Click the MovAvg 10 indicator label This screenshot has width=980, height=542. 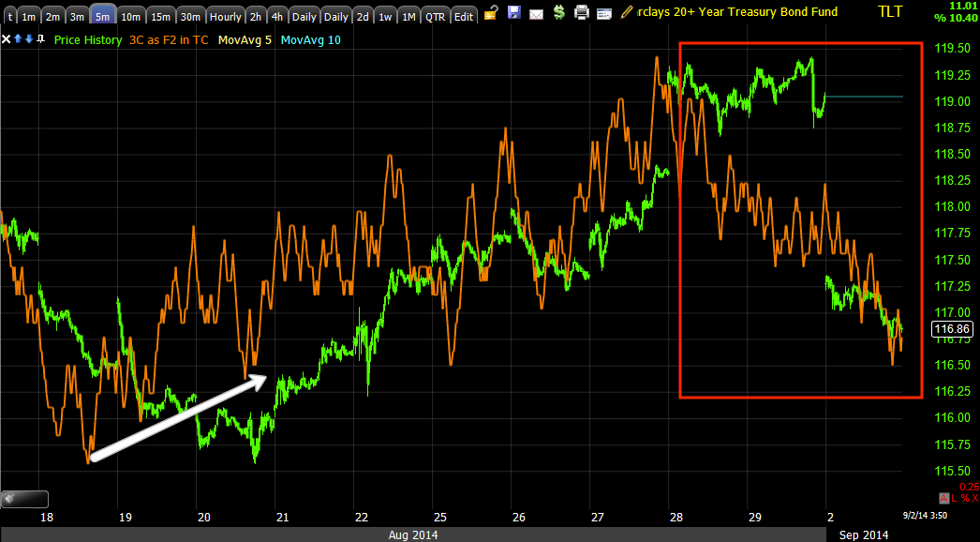pyautogui.click(x=311, y=40)
